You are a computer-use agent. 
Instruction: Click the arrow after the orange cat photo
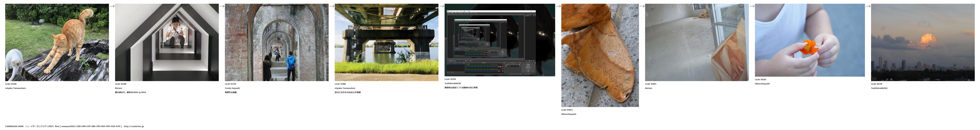click(x=112, y=6)
